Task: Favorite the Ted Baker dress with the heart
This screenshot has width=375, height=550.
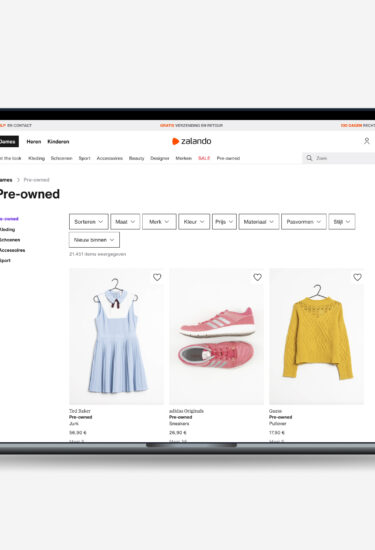Action: [x=157, y=277]
